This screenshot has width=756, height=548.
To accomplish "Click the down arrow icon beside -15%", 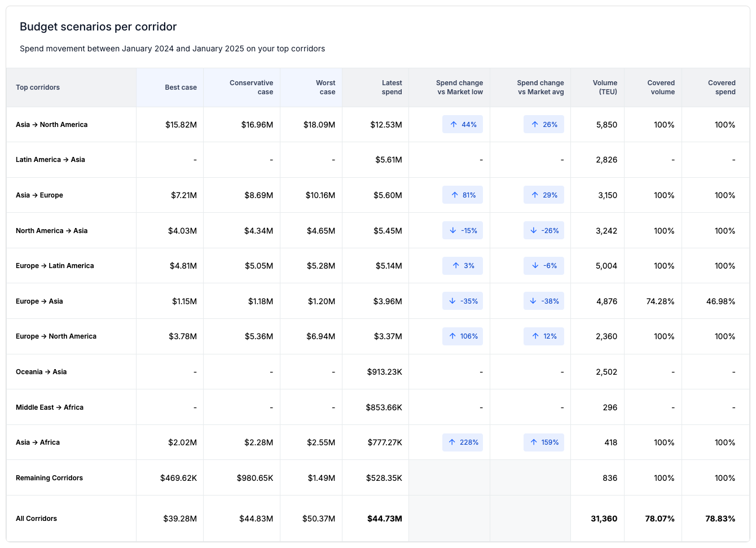I will 452,230.
